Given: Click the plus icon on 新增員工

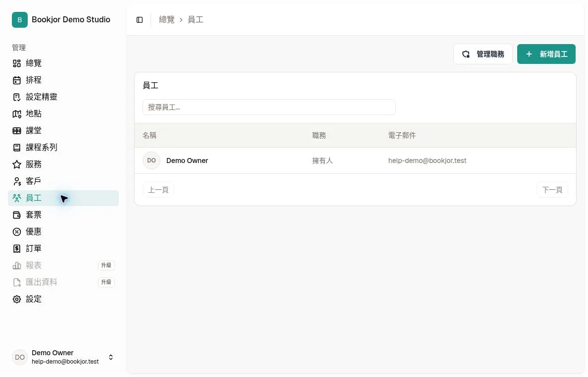Looking at the screenshot, I should pos(529,54).
